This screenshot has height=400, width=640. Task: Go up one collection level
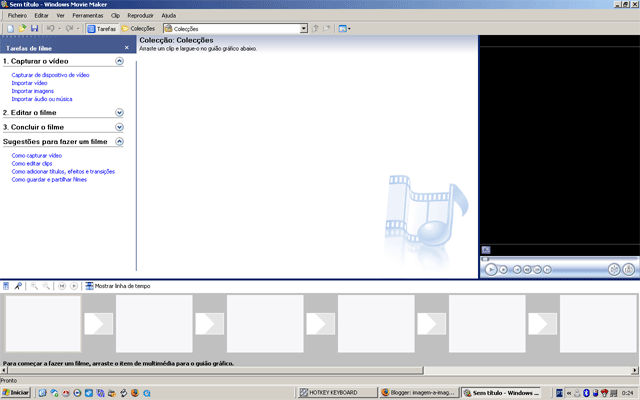pos(315,29)
